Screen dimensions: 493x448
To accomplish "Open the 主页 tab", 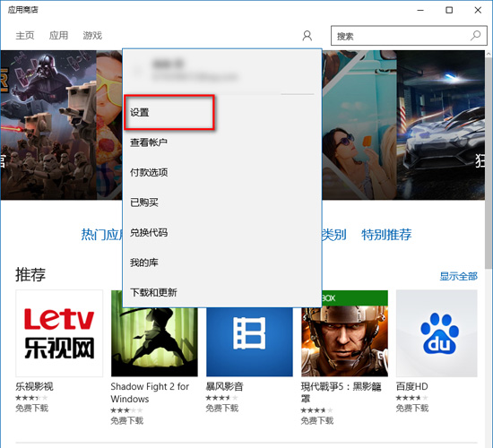I will click(25, 36).
